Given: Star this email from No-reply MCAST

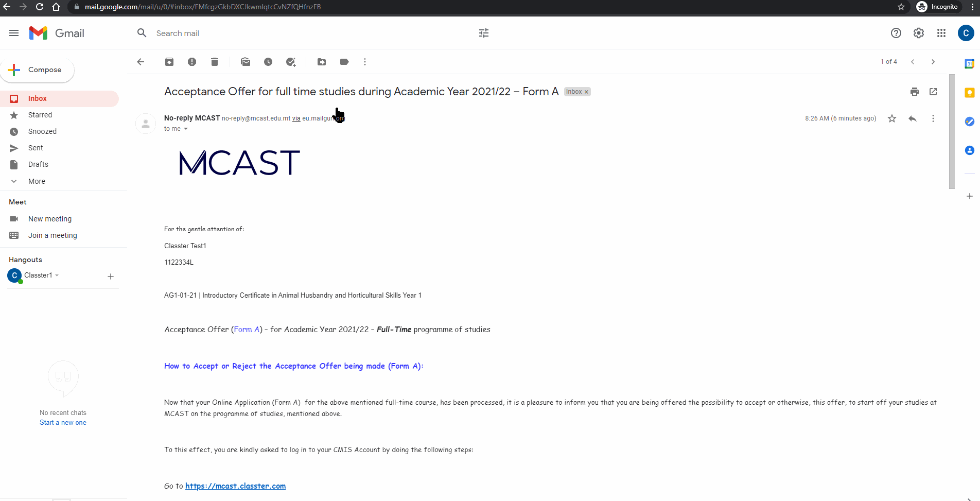Looking at the screenshot, I should [892, 118].
